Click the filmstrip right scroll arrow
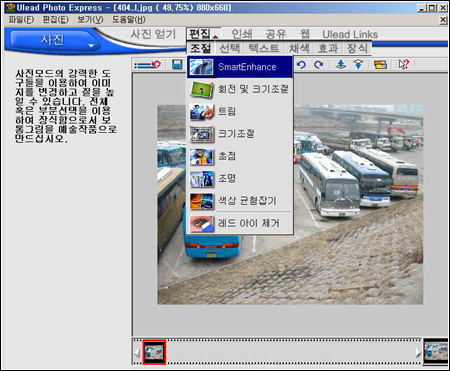This screenshot has width=450, height=371. tap(418, 352)
